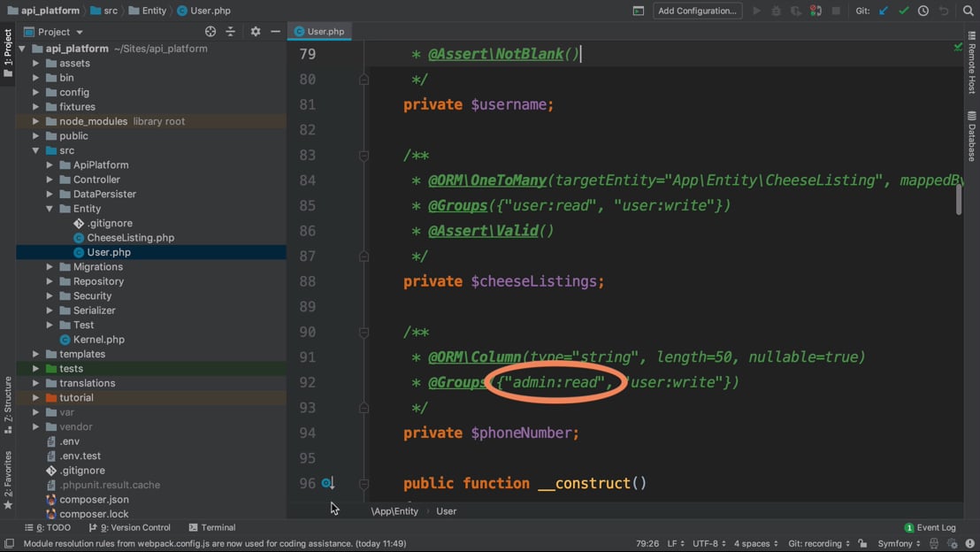Click the Git update project arrow icon
This screenshot has width=980, height=552.
(884, 11)
